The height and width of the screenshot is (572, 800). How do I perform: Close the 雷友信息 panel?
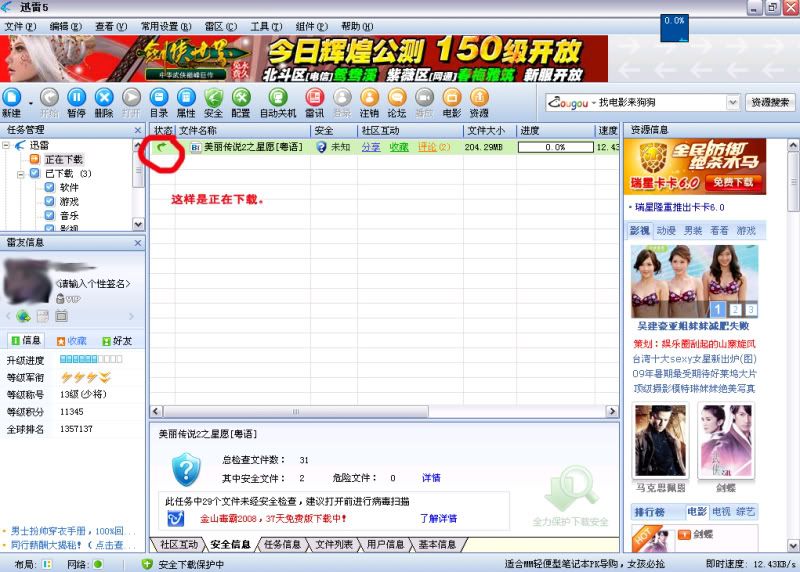(x=138, y=243)
